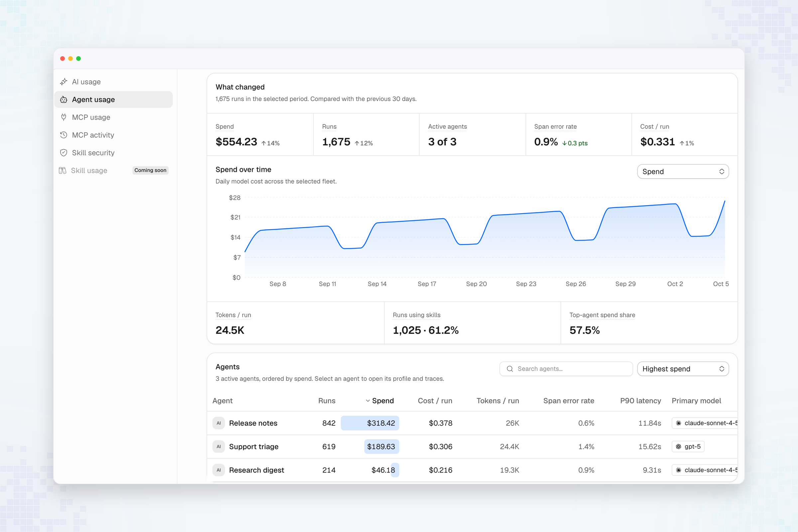This screenshot has height=532, width=798.
Task: Click the Agent usage robot icon
Action: [64, 99]
